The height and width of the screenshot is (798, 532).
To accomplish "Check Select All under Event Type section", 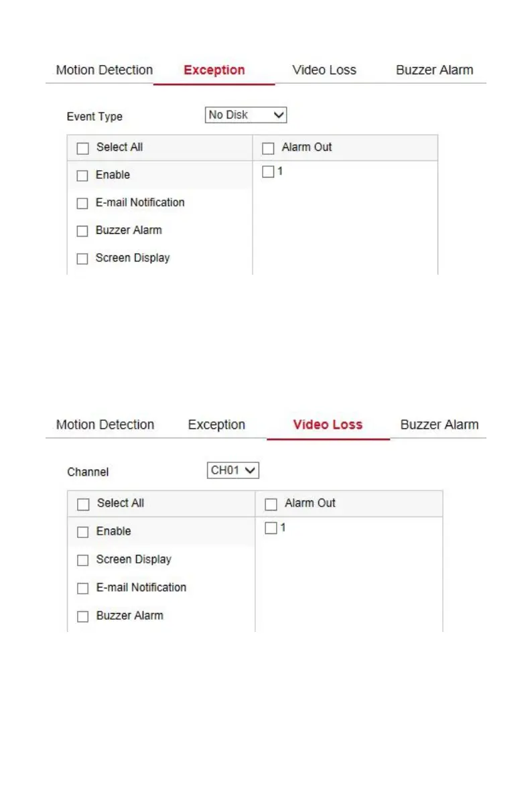I will coord(82,149).
